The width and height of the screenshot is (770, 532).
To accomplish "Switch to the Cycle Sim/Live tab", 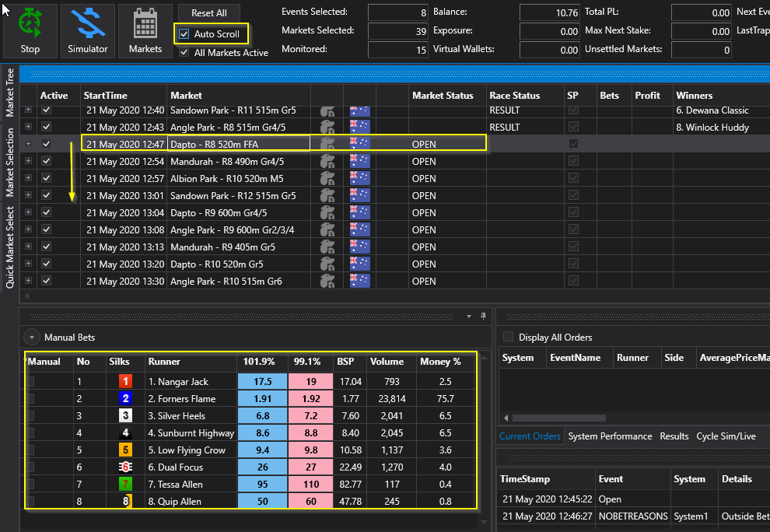I will (726, 436).
